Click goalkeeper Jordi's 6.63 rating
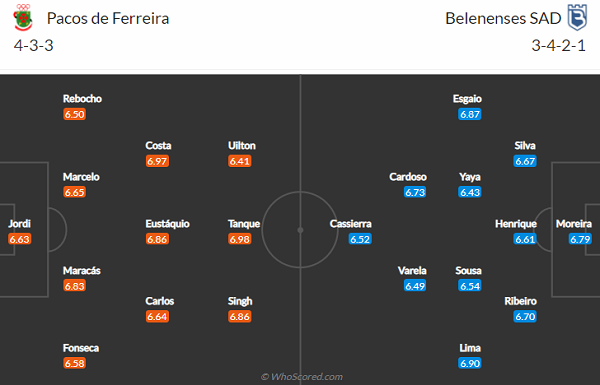This screenshot has width=600, height=385. pyautogui.click(x=20, y=239)
